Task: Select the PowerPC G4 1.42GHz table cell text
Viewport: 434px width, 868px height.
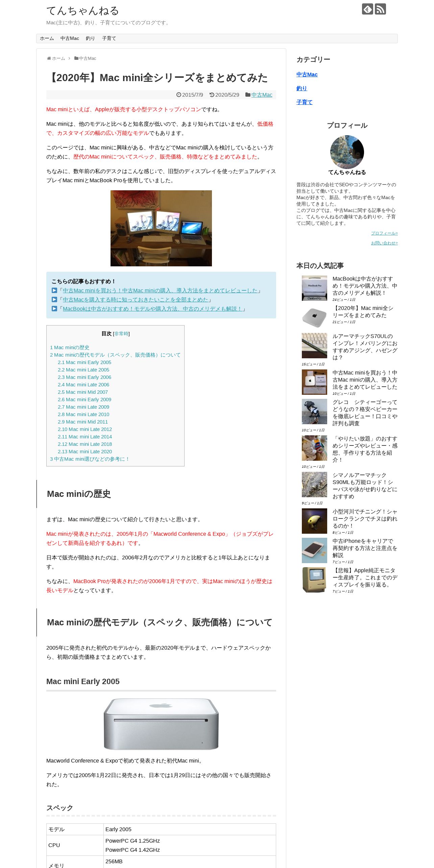Action: click(x=132, y=850)
